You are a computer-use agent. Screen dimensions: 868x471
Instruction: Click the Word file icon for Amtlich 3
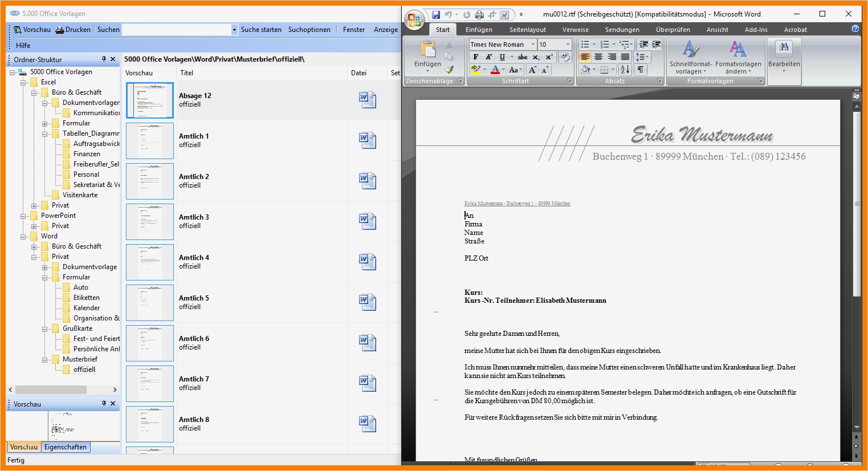(x=367, y=221)
